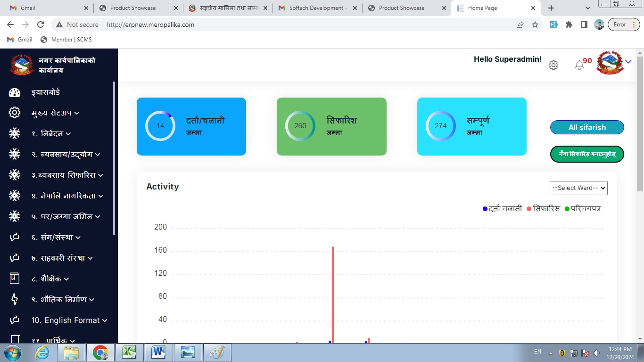Open the Select Ward dropdown

(x=578, y=188)
